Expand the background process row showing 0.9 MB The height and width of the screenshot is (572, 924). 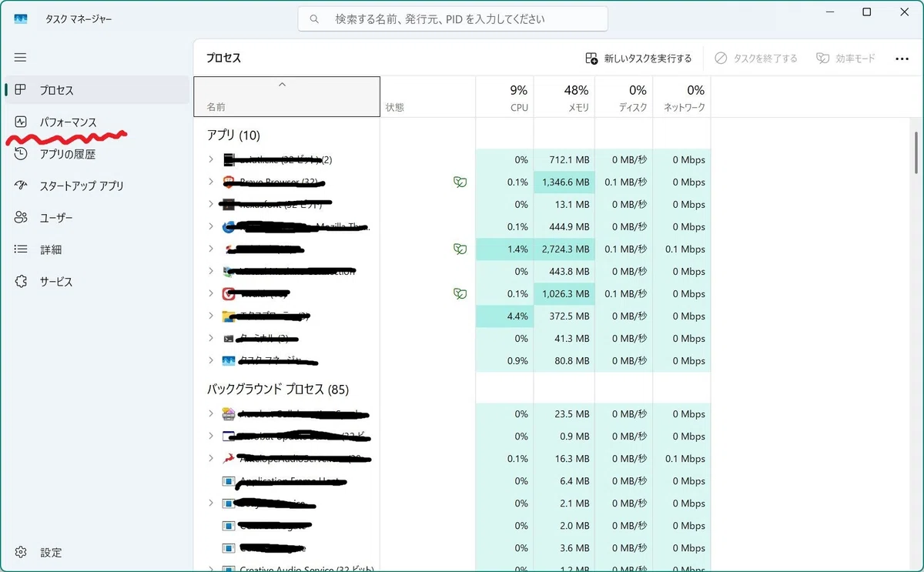coord(211,437)
